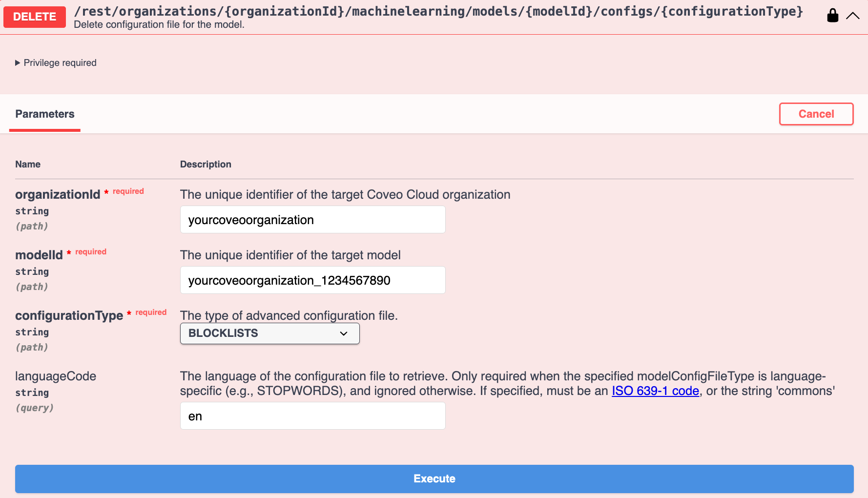868x498 pixels.
Task: Click the (path) label under modelId
Action: click(x=32, y=287)
